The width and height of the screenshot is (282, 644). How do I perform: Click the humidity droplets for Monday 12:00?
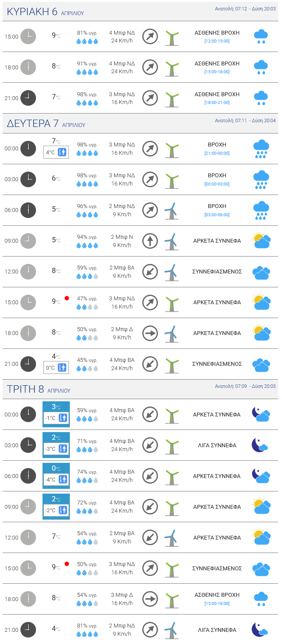pyautogui.click(x=87, y=276)
